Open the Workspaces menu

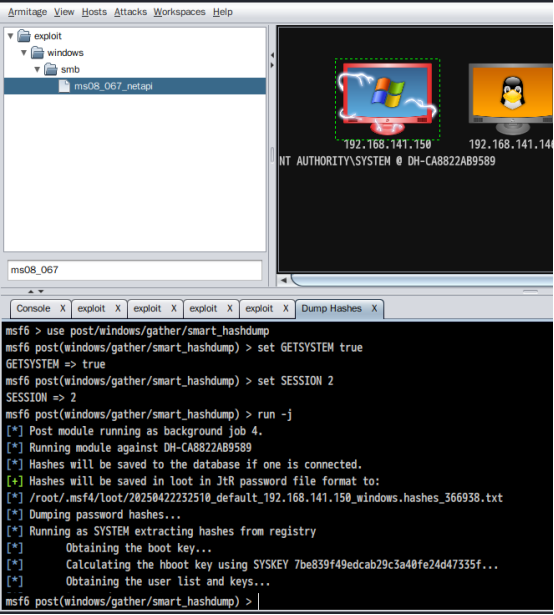(179, 12)
